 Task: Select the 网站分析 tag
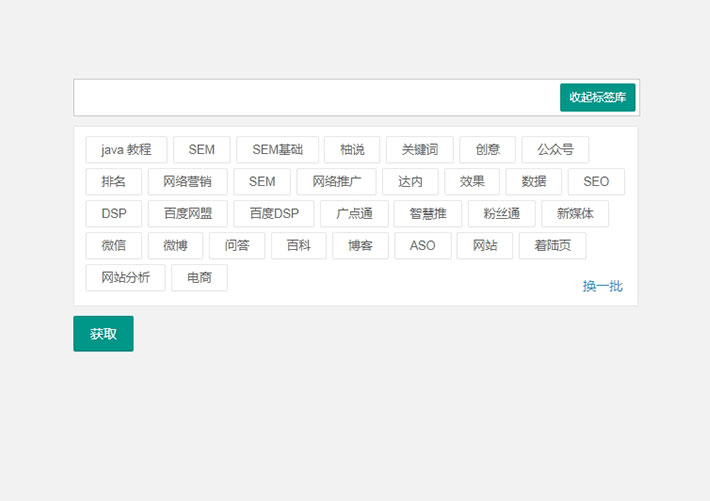tap(125, 278)
